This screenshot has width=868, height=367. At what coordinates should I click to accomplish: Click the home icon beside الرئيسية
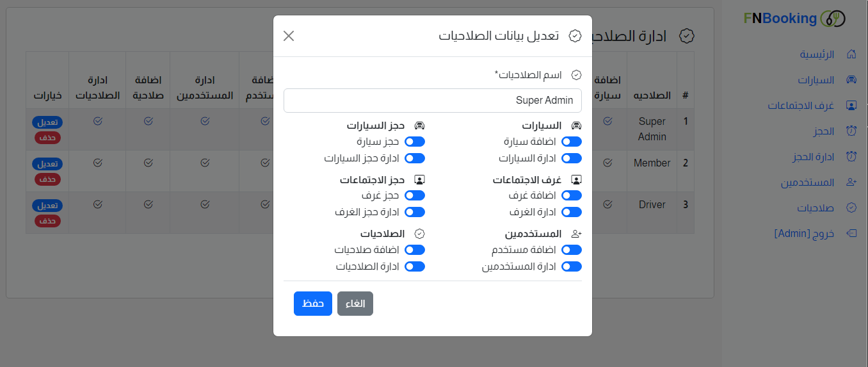pyautogui.click(x=851, y=54)
